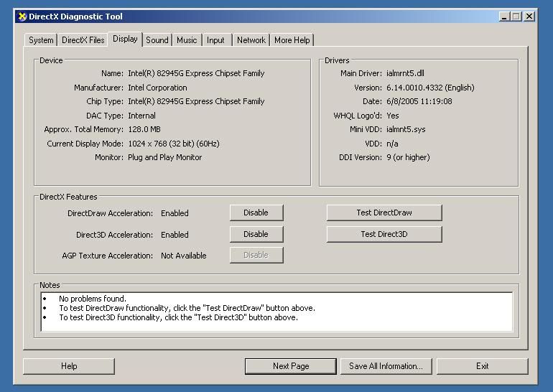Click device name 'Intel(R) 82945G Express Chipset Family'
Viewport: 553px width, 392px height.
(x=196, y=73)
